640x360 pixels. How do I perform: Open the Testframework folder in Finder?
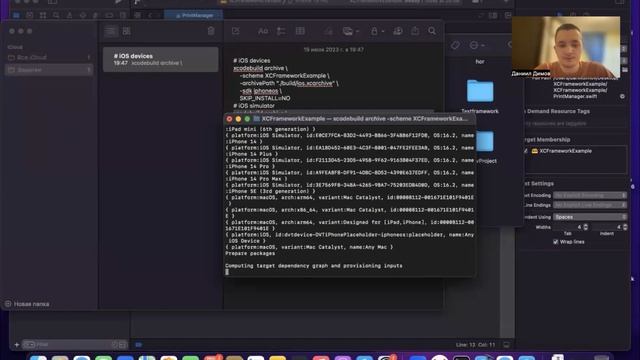click(x=480, y=96)
